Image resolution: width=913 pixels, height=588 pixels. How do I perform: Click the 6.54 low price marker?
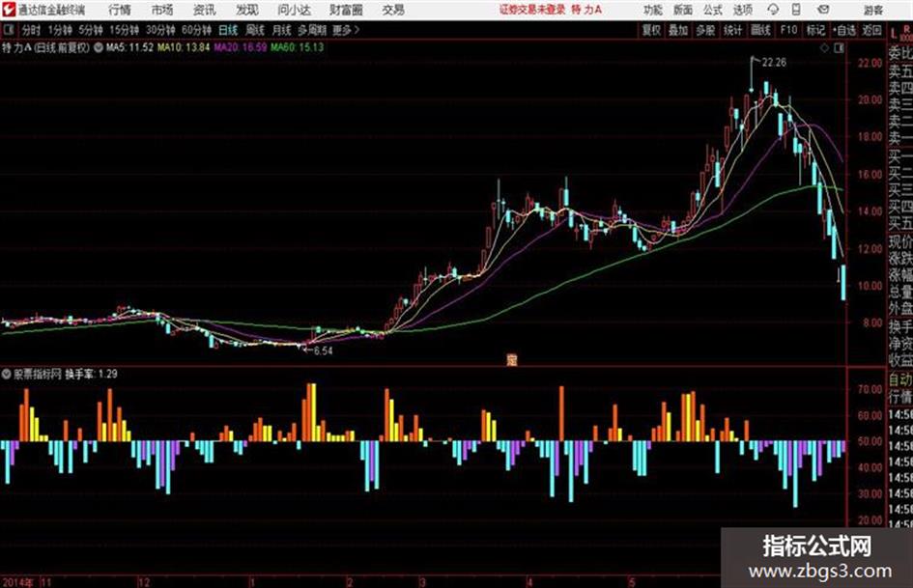pyautogui.click(x=323, y=350)
